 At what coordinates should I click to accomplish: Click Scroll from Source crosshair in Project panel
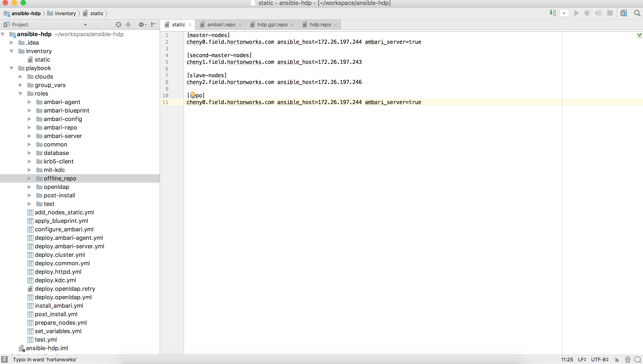[x=118, y=25]
